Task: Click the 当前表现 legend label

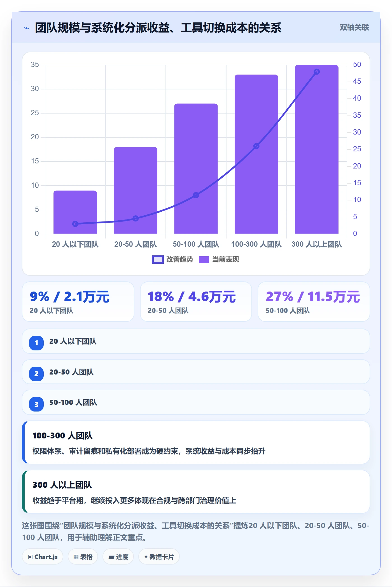Action: tap(225, 260)
